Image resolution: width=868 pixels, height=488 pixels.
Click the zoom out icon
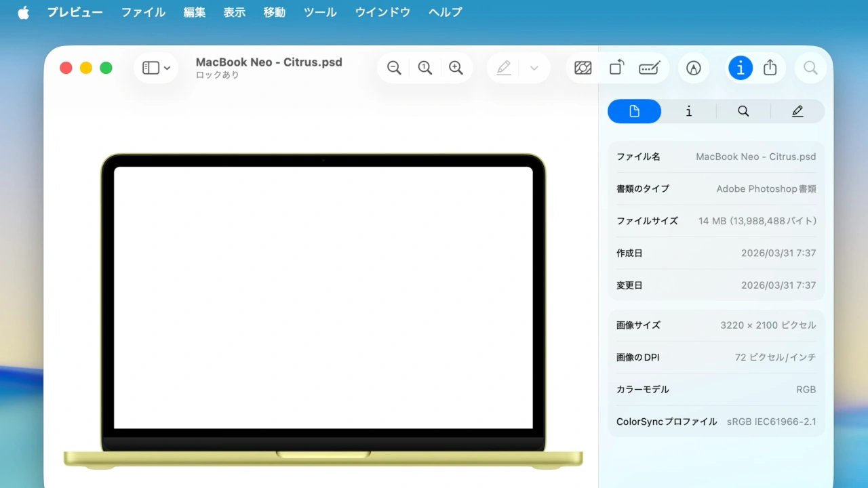tap(394, 68)
